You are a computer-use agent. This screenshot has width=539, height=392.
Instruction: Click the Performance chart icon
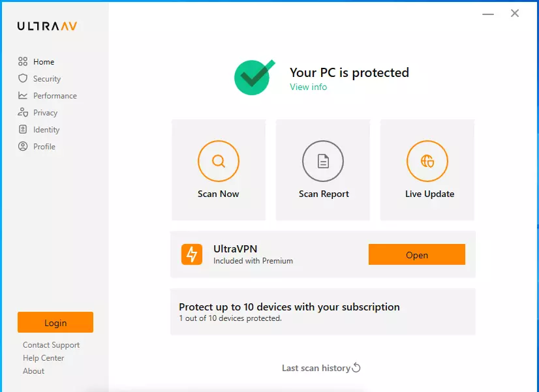click(23, 95)
